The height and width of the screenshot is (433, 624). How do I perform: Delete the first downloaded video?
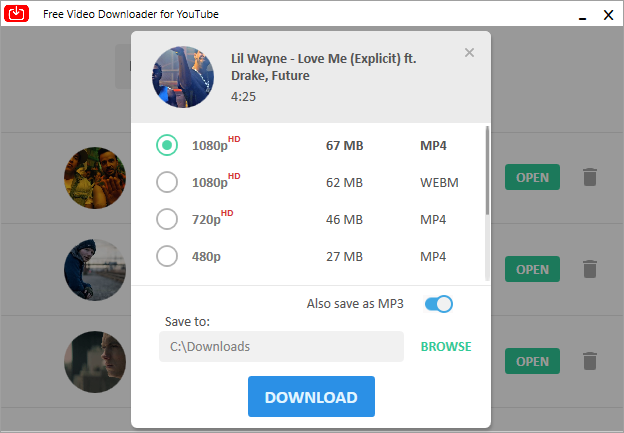[x=590, y=177]
